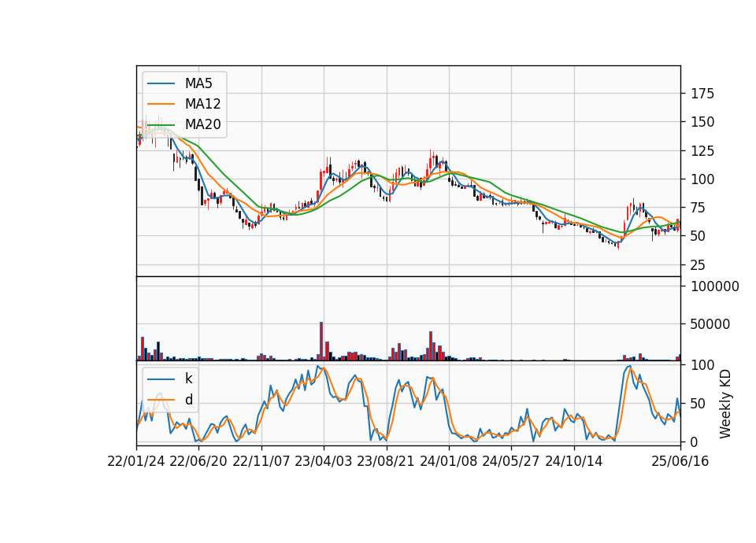This screenshot has height=543, width=756.
Task: Click the 25 price axis label
Action: click(699, 265)
